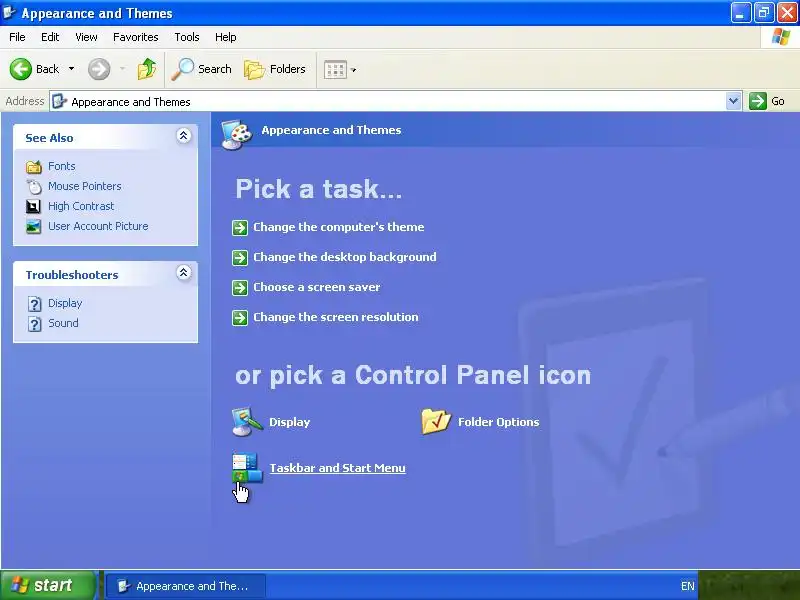The image size is (800, 600).
Task: Click the See Also panel title
Action: point(49,138)
